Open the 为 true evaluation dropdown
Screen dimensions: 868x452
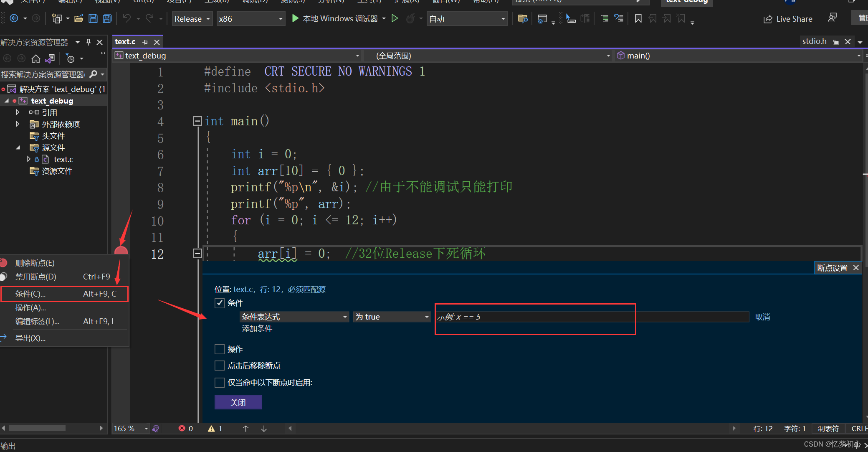tap(392, 317)
